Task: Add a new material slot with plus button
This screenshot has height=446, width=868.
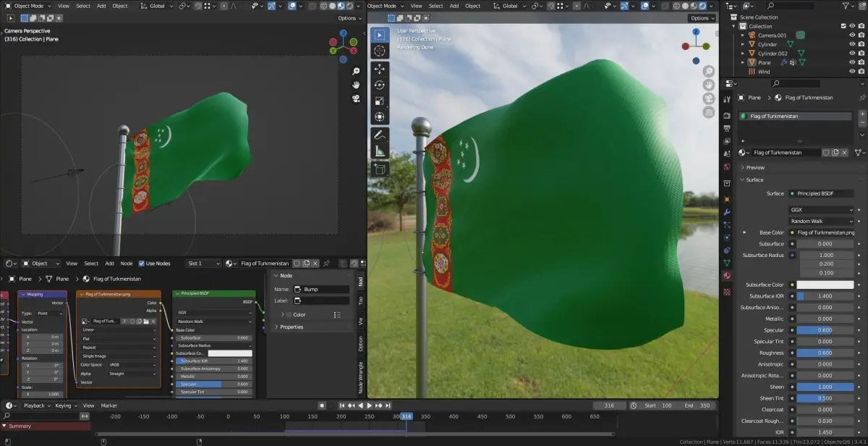Action: pos(861,114)
